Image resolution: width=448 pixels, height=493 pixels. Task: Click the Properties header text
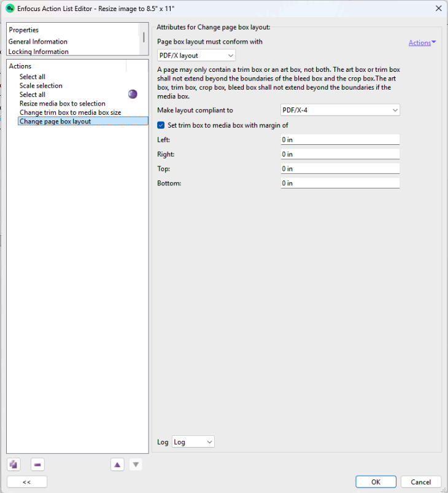[23, 30]
